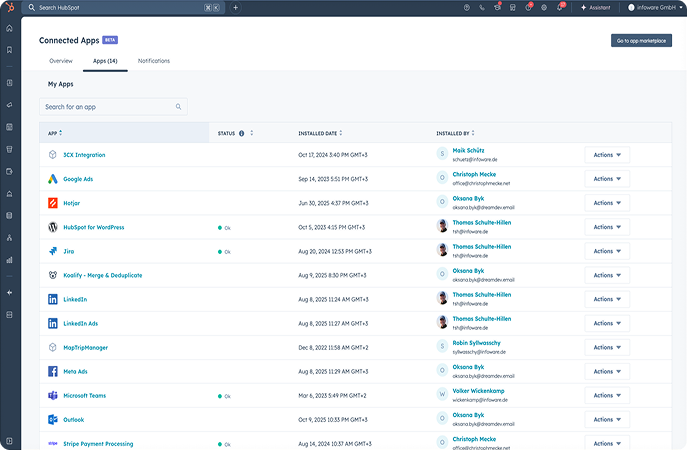
Task: Open Actions dropdown for Google Ads
Action: point(607,179)
